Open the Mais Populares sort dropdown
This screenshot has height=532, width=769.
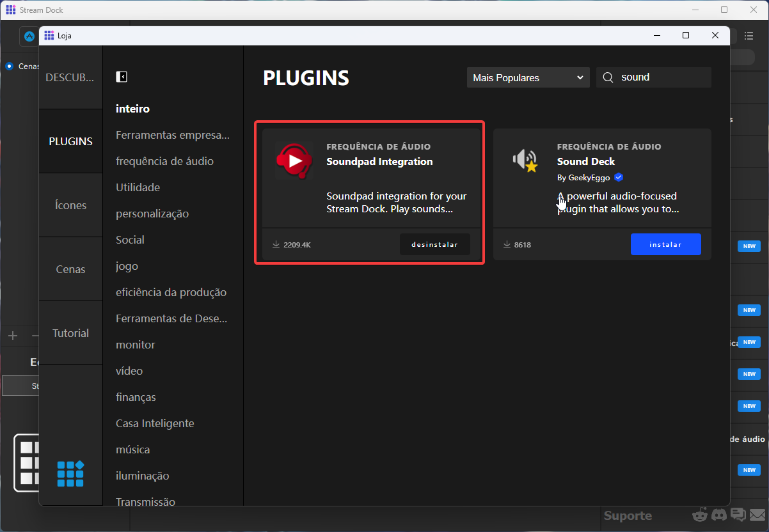(x=528, y=77)
